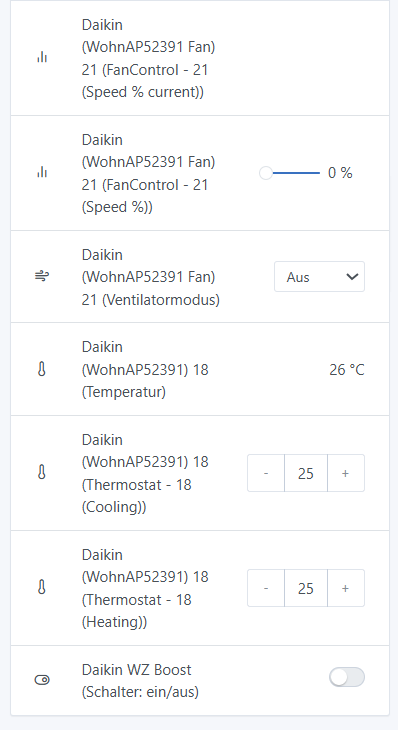398x730 pixels.
Task: Click the chevron arrow of the Aus dropdown
Action: coord(352,277)
